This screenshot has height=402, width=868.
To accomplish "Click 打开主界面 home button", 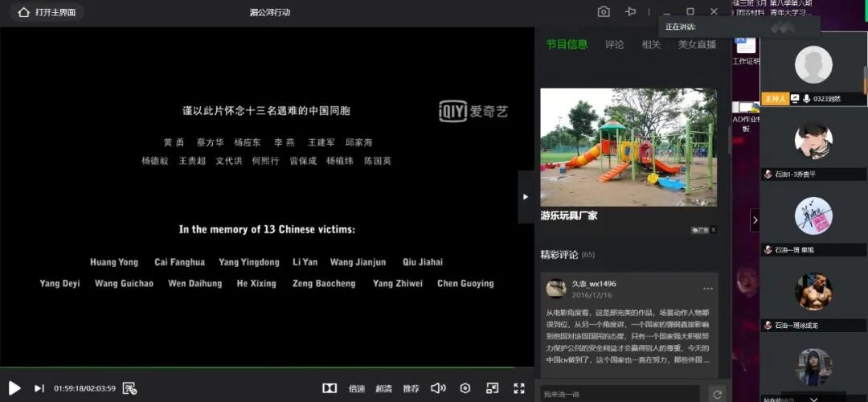I will (47, 12).
